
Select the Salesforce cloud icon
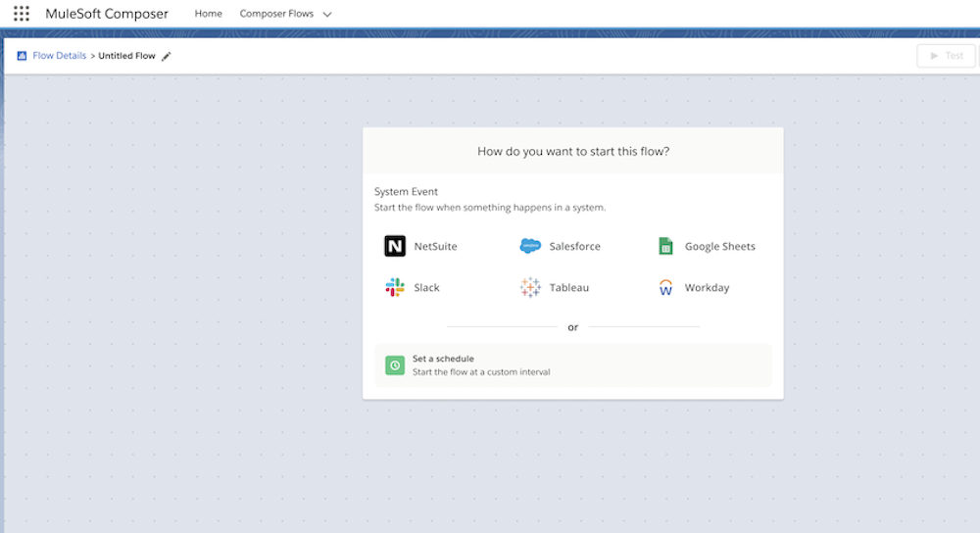[x=530, y=246]
